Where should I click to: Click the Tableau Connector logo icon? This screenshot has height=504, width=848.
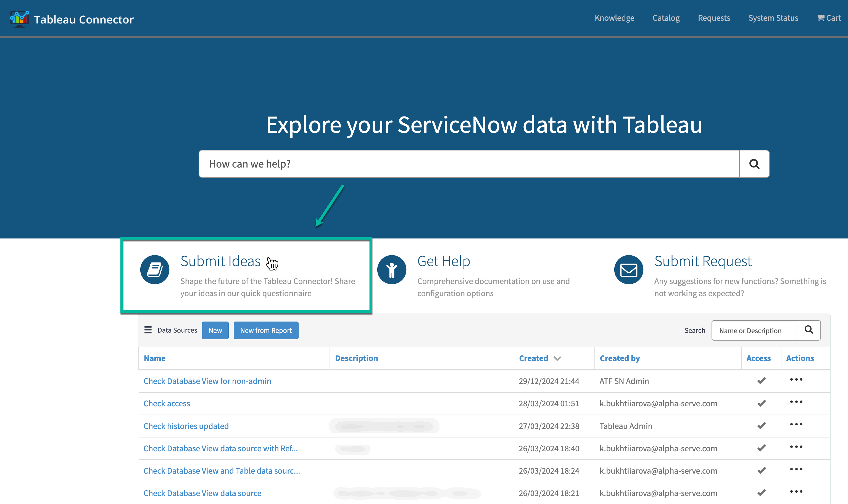pos(19,19)
